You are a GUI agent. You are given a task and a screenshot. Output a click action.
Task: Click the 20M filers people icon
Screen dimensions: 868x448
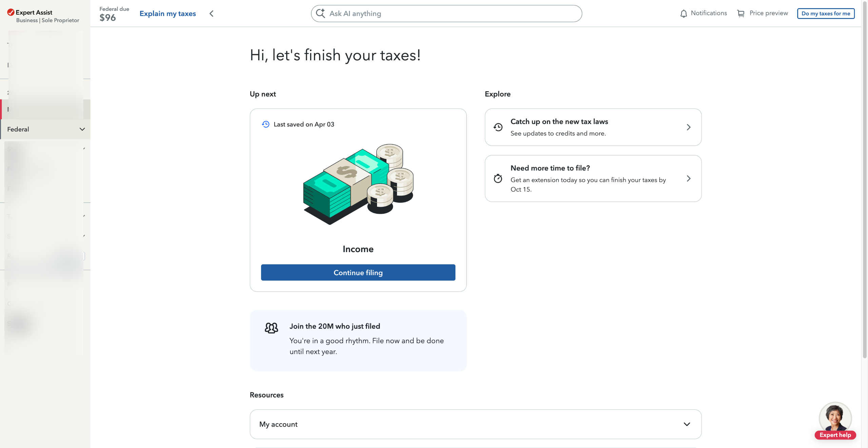[x=271, y=328]
